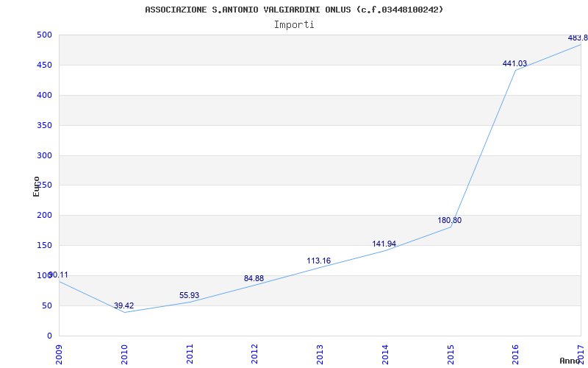
Task: Click the 2013 x-axis year label
Action: pos(320,354)
